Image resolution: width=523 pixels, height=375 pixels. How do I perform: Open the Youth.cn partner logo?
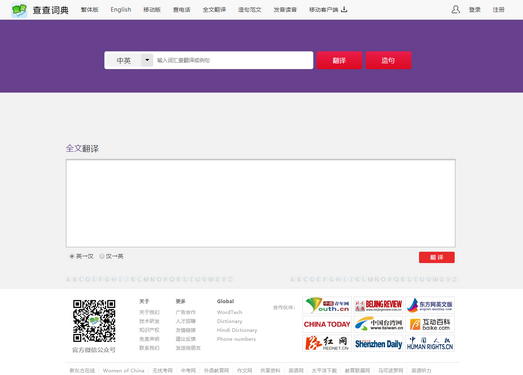[327, 305]
